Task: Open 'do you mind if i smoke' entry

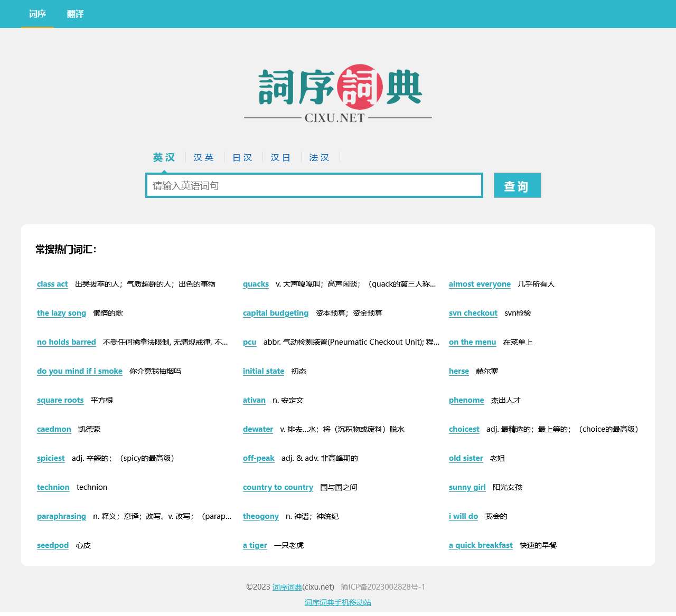Action: (80, 371)
